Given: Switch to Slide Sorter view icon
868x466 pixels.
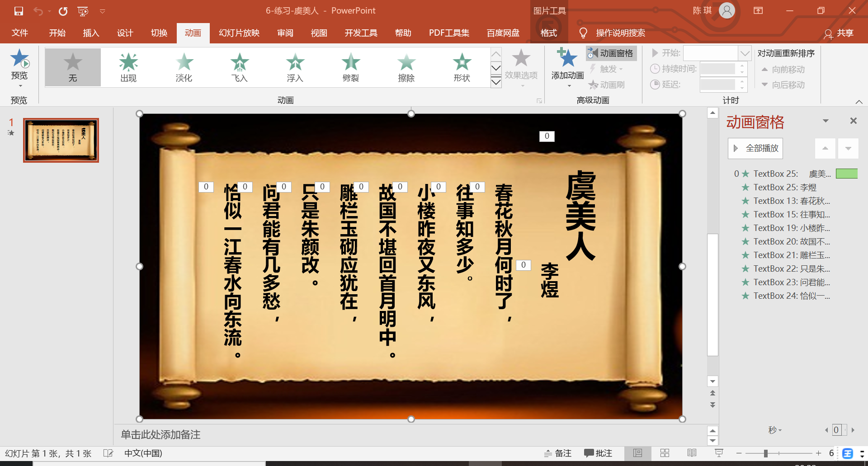Looking at the screenshot, I should 665,453.
